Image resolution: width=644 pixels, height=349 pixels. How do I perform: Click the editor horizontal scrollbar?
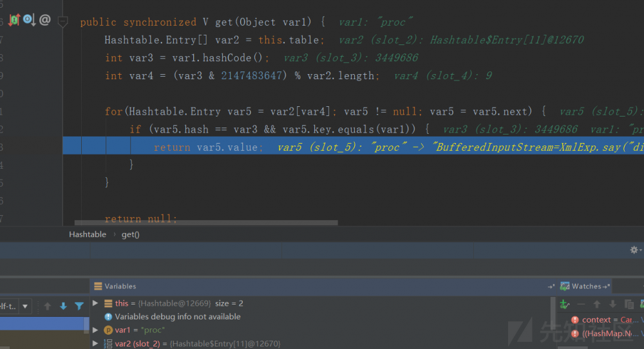(206, 223)
